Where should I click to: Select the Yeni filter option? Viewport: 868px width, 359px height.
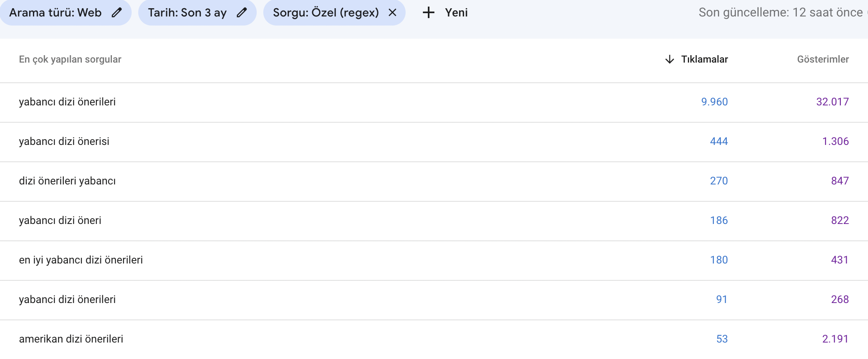click(x=455, y=12)
